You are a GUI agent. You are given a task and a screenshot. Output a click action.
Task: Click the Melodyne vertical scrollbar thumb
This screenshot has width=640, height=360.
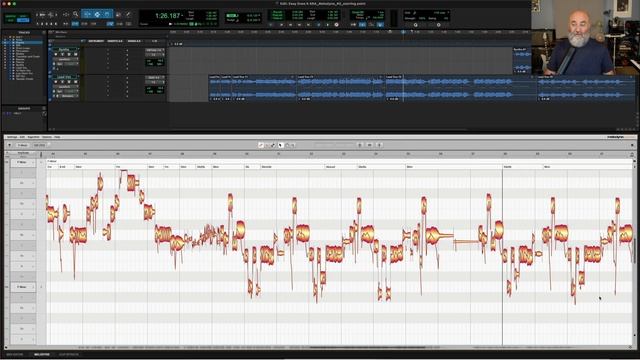635,251
